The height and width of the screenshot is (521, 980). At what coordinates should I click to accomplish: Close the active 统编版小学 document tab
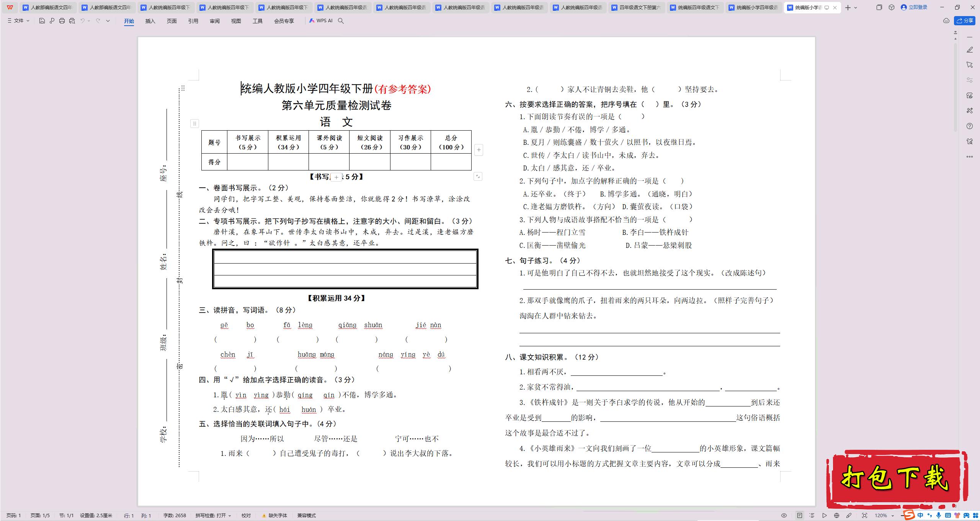point(835,8)
